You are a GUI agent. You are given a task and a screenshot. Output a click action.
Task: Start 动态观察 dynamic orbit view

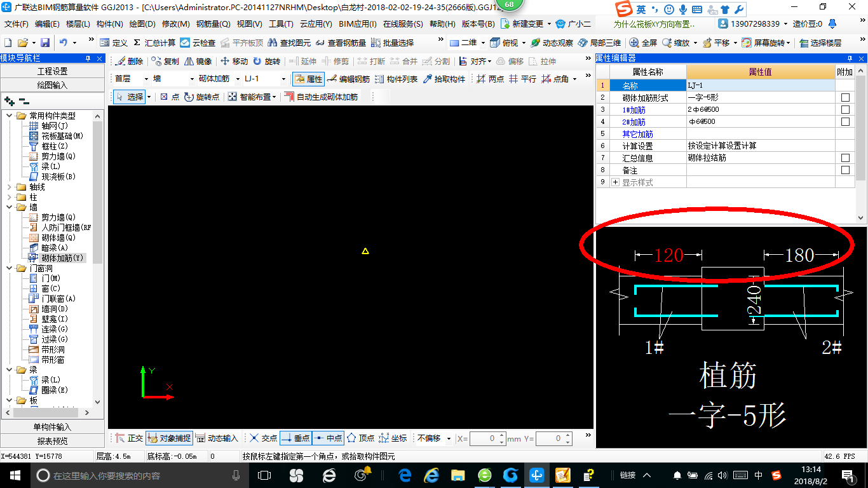(x=552, y=43)
